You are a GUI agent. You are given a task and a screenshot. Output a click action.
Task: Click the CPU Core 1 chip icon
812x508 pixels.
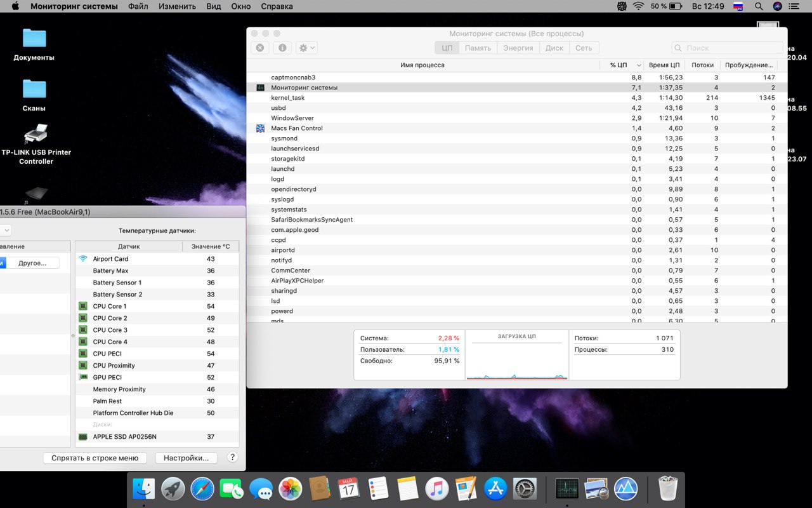(82, 306)
